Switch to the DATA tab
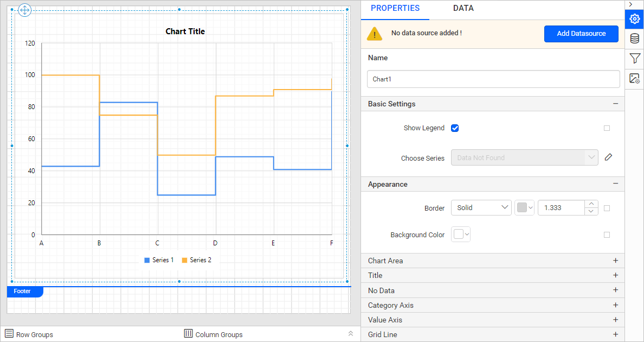Viewport: 644px width, 342px height. (x=463, y=9)
